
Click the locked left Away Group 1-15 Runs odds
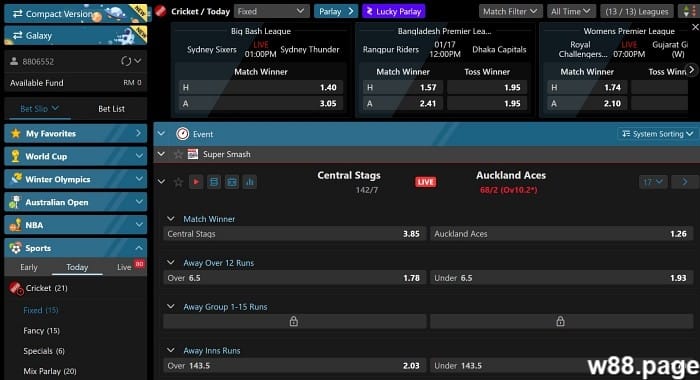[295, 321]
